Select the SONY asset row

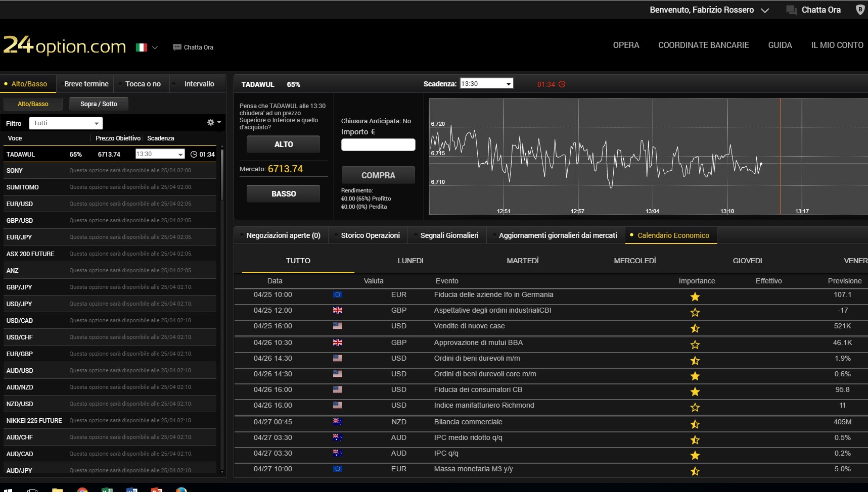[x=110, y=171]
